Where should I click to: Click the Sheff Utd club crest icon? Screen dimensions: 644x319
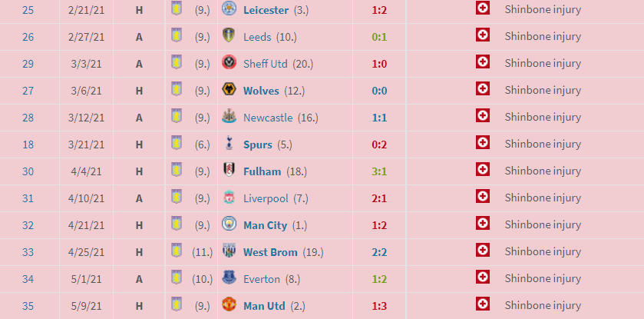coord(229,62)
